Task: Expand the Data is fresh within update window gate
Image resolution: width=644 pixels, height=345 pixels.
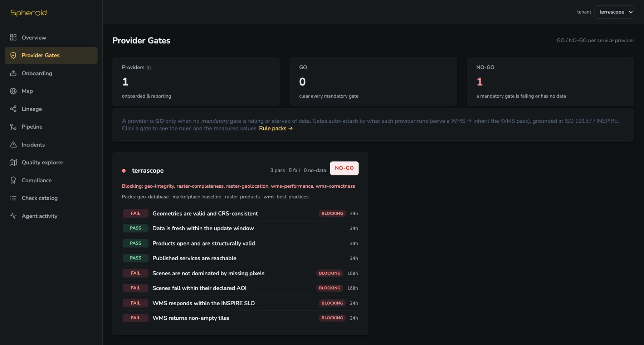Action: click(x=240, y=228)
